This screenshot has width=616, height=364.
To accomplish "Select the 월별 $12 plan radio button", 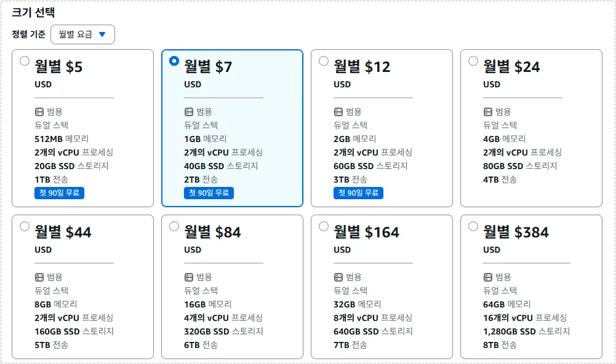I will (x=322, y=61).
